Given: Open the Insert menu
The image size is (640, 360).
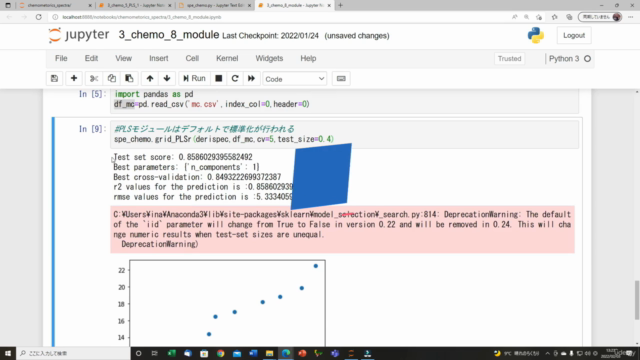Looking at the screenshot, I should click(x=159, y=58).
